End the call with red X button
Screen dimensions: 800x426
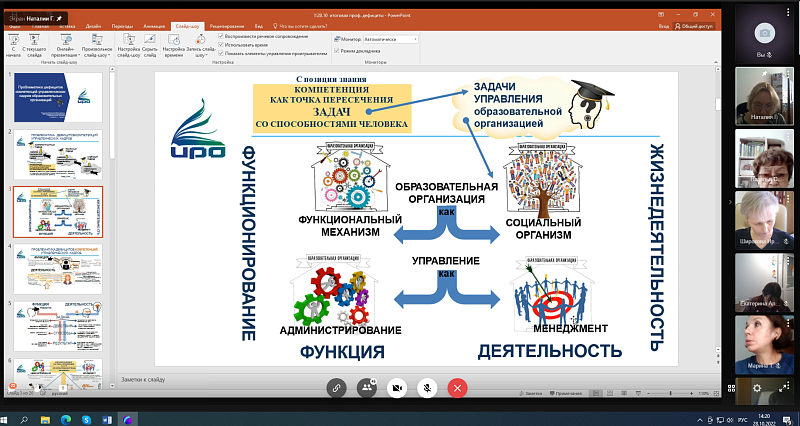point(458,386)
